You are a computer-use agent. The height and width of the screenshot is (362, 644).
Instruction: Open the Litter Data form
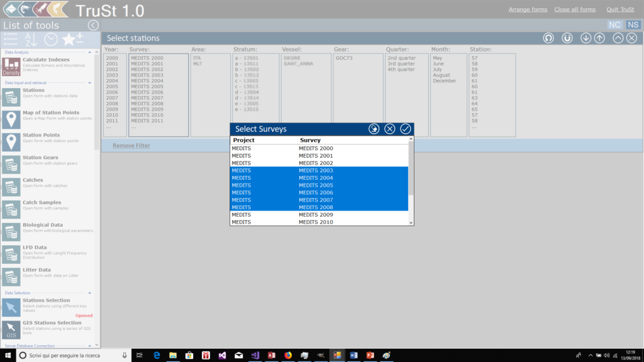coord(11,277)
